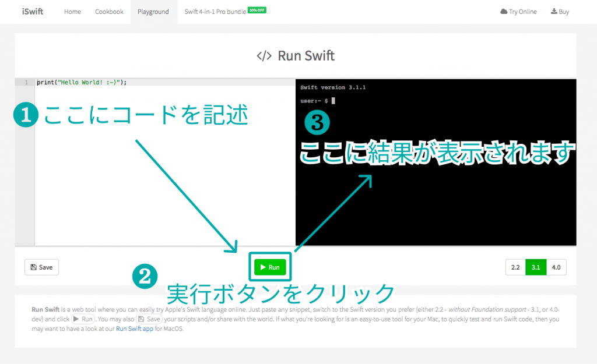Open the Home nav item

tap(72, 12)
